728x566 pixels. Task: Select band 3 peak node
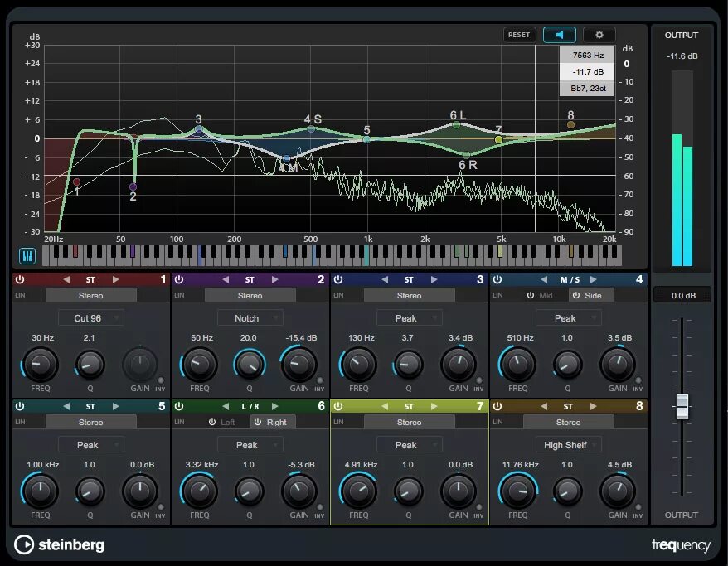click(x=199, y=129)
